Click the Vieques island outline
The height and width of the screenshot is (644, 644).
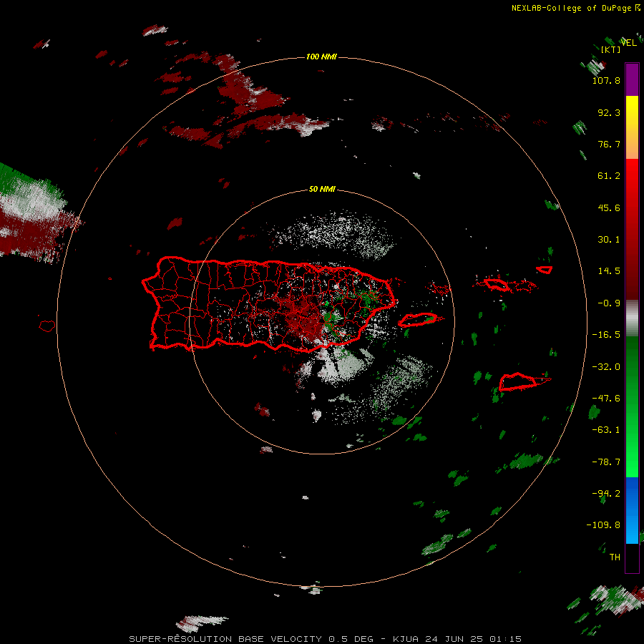pyautogui.click(x=417, y=320)
